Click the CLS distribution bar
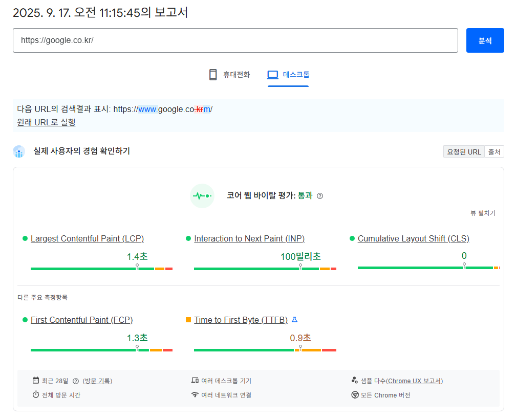This screenshot has height=420, width=516. (x=429, y=268)
